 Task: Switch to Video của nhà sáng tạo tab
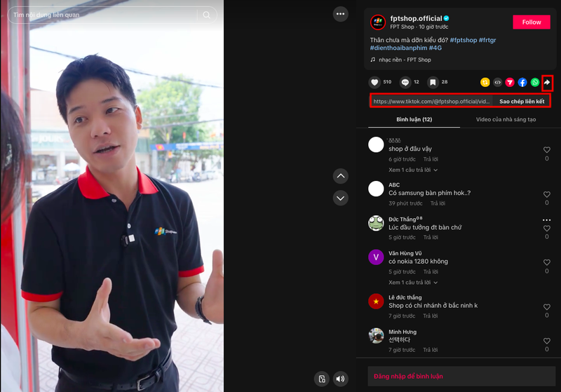(506, 119)
